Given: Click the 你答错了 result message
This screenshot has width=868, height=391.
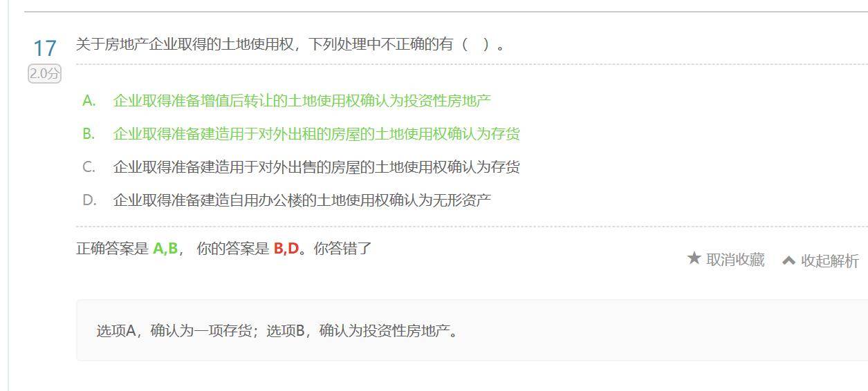Looking at the screenshot, I should (343, 249).
